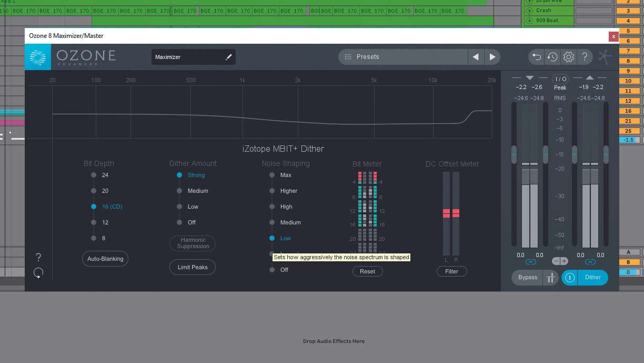
Task: Click the input down-triangle above the meters
Action: coord(530,78)
